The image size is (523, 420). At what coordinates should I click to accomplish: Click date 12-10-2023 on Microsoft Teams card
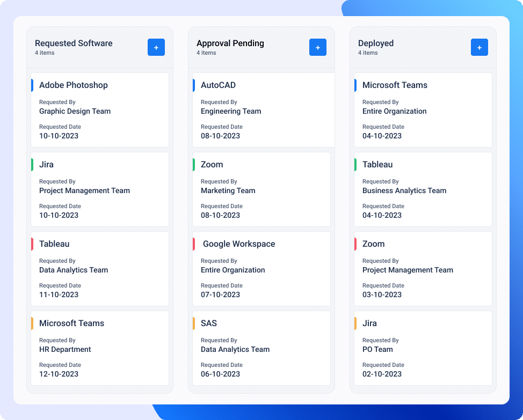(x=59, y=374)
